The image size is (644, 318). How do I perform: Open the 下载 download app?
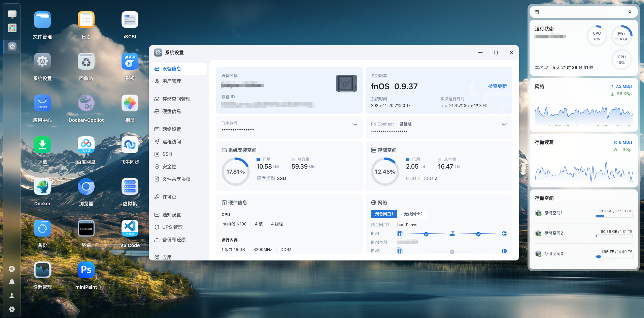[x=42, y=145]
